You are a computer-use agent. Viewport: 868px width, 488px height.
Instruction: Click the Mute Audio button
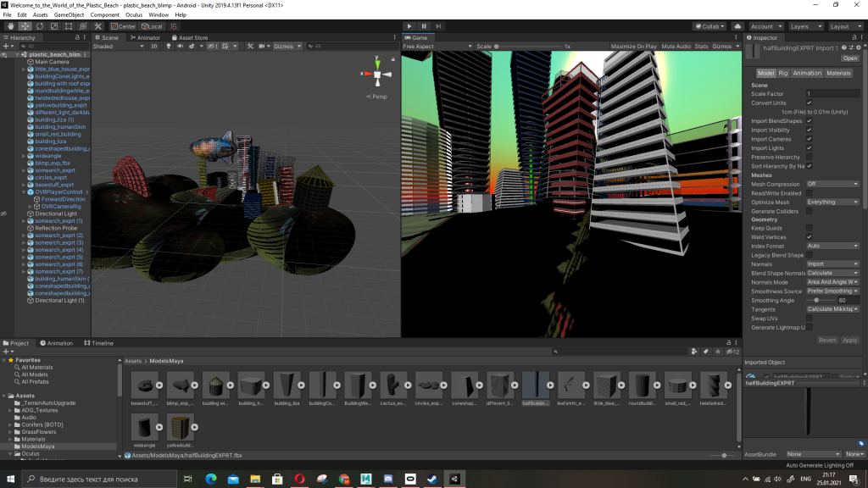tap(676, 47)
